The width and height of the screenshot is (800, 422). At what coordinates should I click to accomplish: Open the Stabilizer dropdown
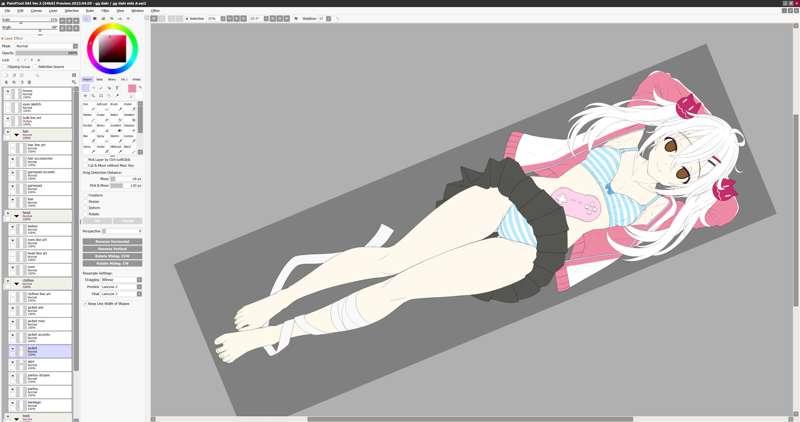point(329,18)
